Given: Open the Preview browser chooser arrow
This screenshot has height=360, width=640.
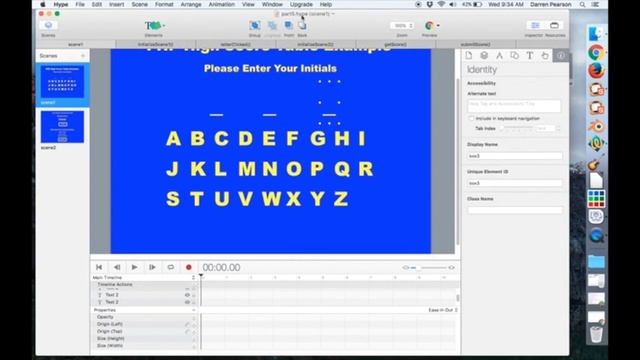Looking at the screenshot, I should pyautogui.click(x=438, y=26).
